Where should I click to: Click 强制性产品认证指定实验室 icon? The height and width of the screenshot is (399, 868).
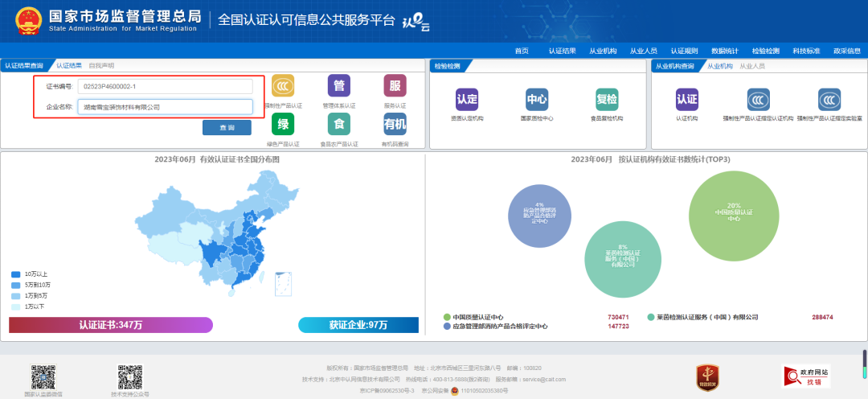[x=829, y=100]
